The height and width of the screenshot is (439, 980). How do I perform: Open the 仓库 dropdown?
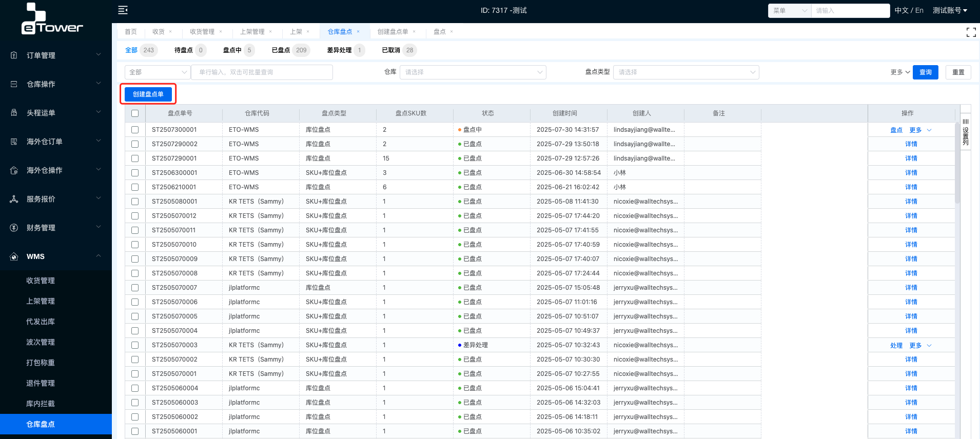(x=473, y=72)
